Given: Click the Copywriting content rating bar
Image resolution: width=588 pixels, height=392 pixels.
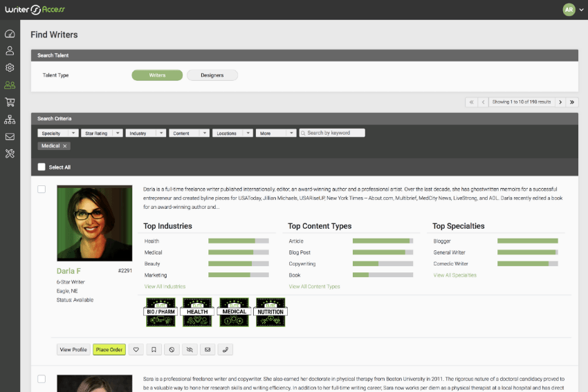Looking at the screenshot, I should pyautogui.click(x=383, y=264).
